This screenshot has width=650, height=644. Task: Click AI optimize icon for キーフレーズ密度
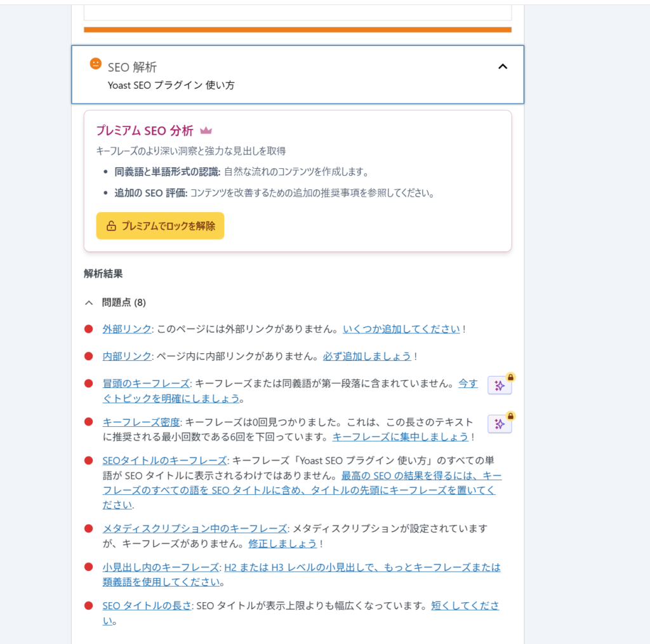point(499,424)
